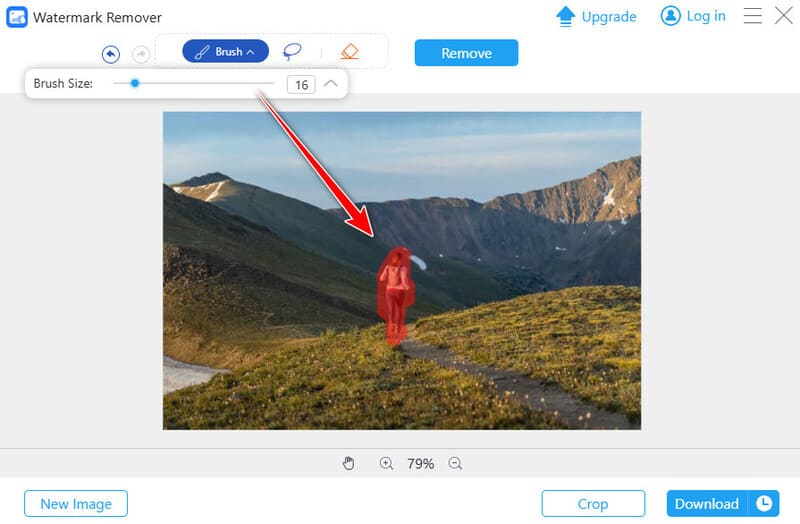This screenshot has width=800, height=524.
Task: Close the Watermark Remover window
Action: [784, 16]
